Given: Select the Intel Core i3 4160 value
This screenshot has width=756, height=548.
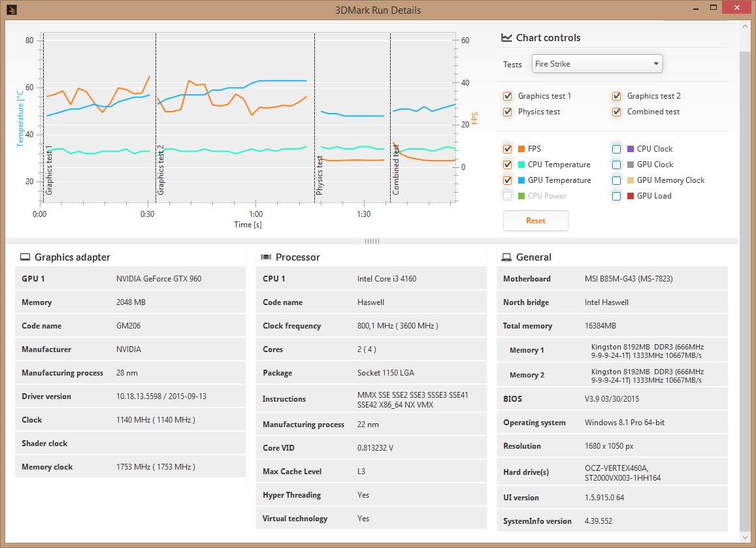Looking at the screenshot, I should coord(387,279).
